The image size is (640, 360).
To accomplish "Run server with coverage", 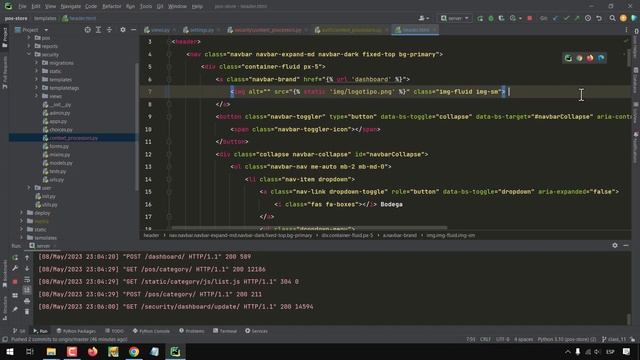I will coord(501,18).
